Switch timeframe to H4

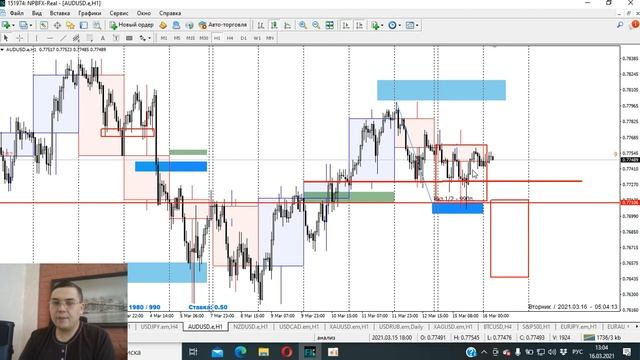point(230,38)
